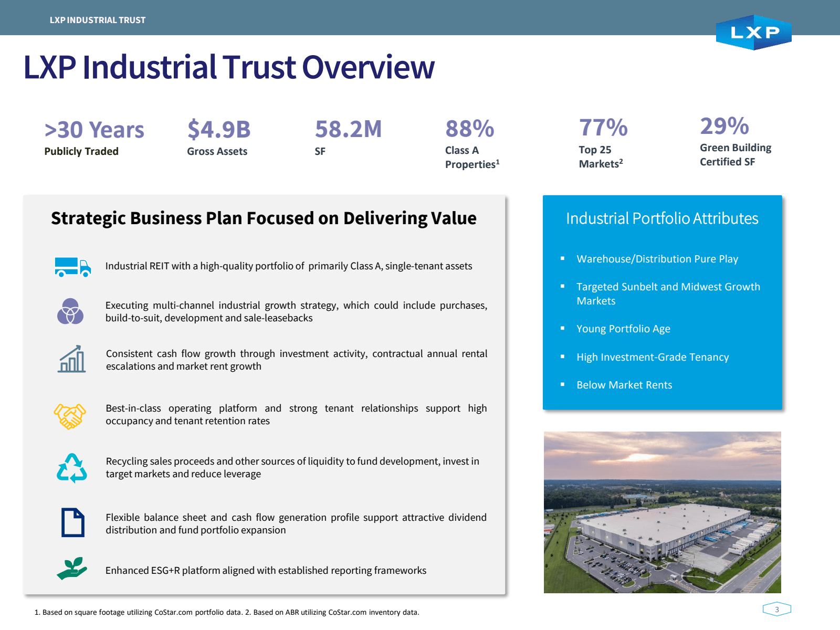
Task: Click the '88%' statistic
Action: coord(470,129)
